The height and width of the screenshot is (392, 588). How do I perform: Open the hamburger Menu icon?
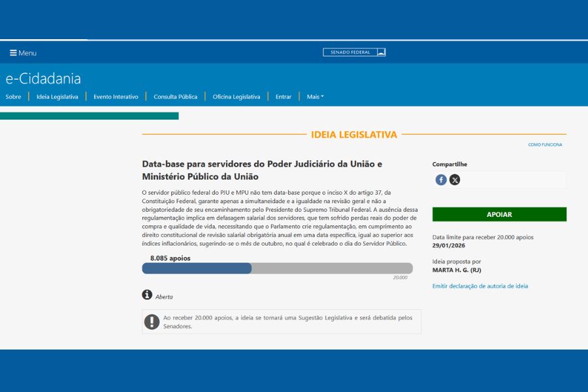coord(13,53)
